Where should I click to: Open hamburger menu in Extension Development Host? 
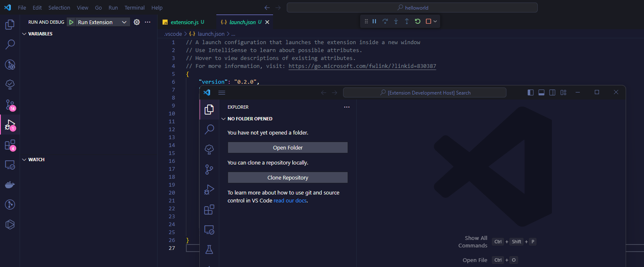click(x=222, y=92)
